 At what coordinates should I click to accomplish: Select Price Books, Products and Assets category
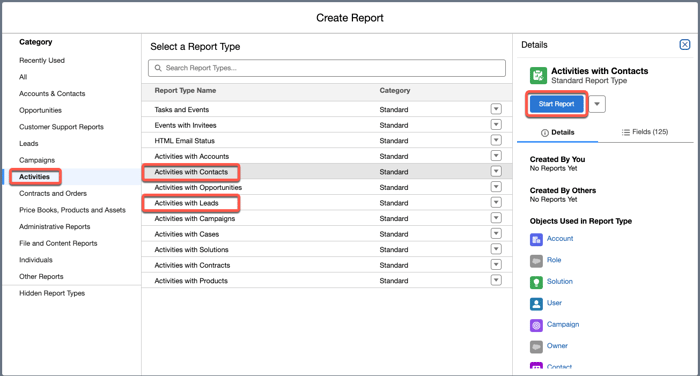[x=72, y=210]
